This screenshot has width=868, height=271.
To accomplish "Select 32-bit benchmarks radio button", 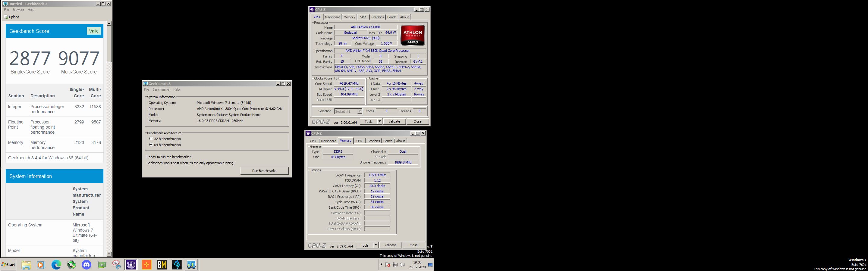I will (x=151, y=139).
